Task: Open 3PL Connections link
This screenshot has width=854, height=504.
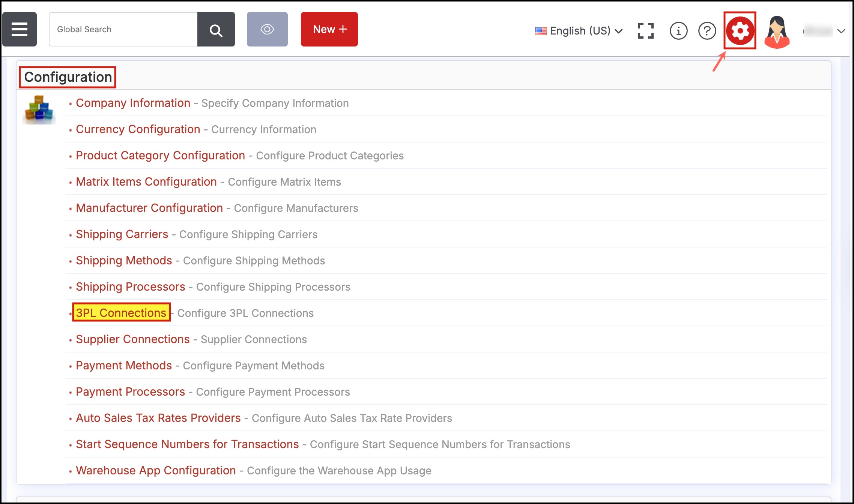Action: click(x=121, y=312)
